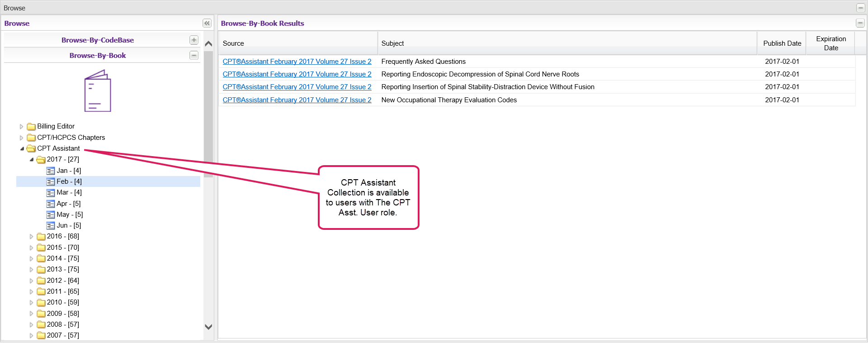868x343 pixels.
Task: Expand the CPT/HCPCS Chapters tree node
Action: tap(21, 138)
